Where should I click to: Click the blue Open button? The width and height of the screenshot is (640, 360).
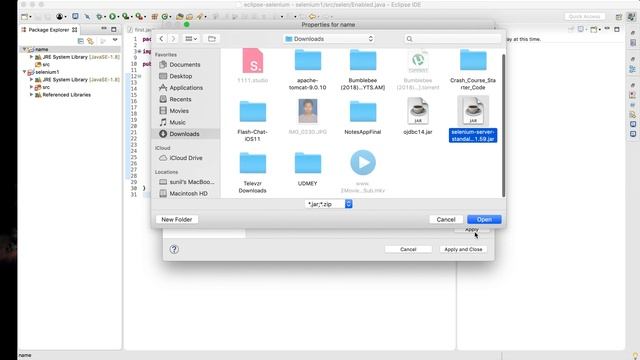[484, 219]
